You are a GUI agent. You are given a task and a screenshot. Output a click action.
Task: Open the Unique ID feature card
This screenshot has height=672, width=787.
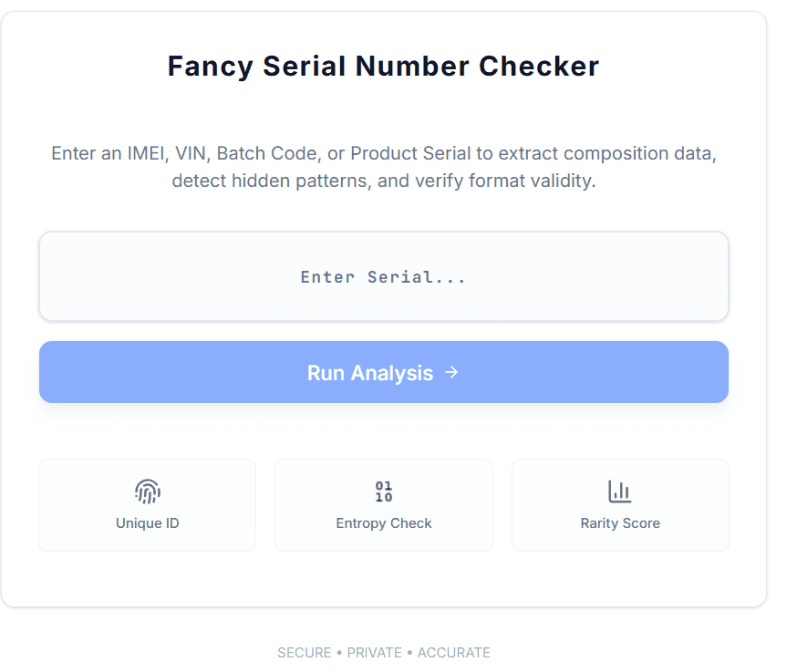click(147, 504)
